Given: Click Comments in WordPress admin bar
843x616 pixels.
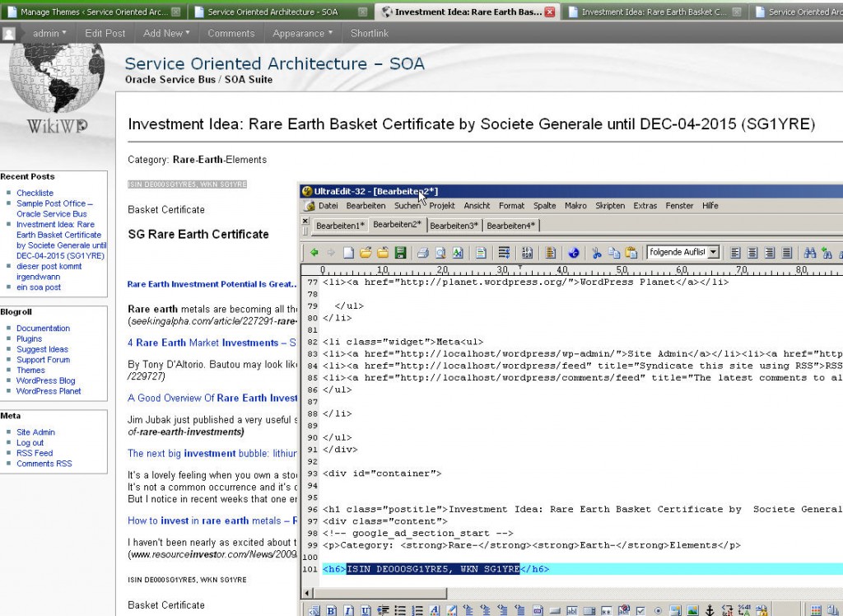Looking at the screenshot, I should click(x=231, y=34).
